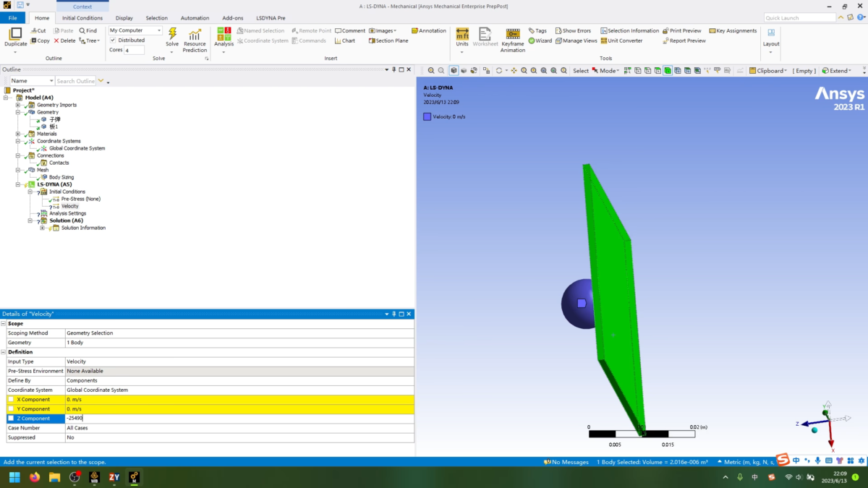Viewport: 868px width, 488px height.
Task: Open Key Assignments
Action: pos(733,30)
